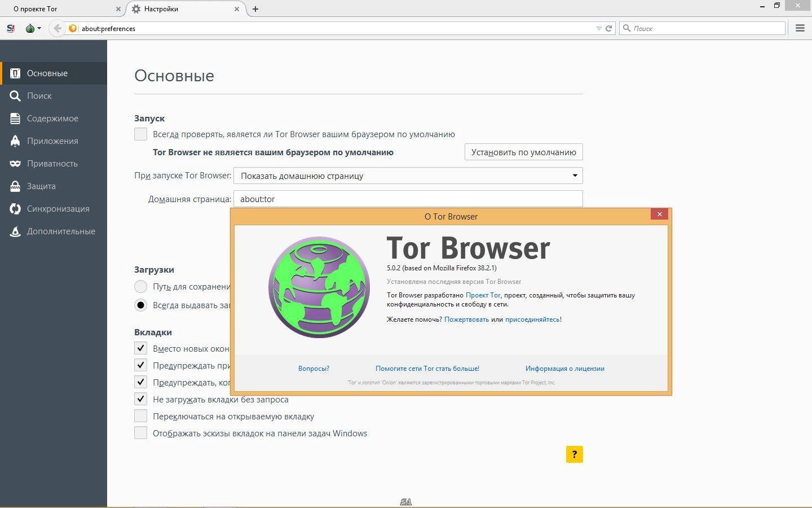The image size is (812, 508).
Task: Close the Настройки tab
Action: tap(237, 9)
